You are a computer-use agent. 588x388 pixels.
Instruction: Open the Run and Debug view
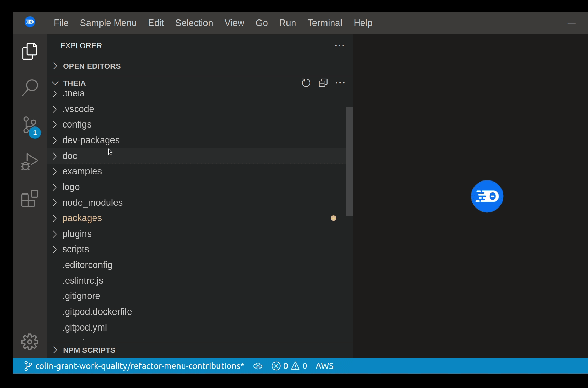tap(30, 162)
